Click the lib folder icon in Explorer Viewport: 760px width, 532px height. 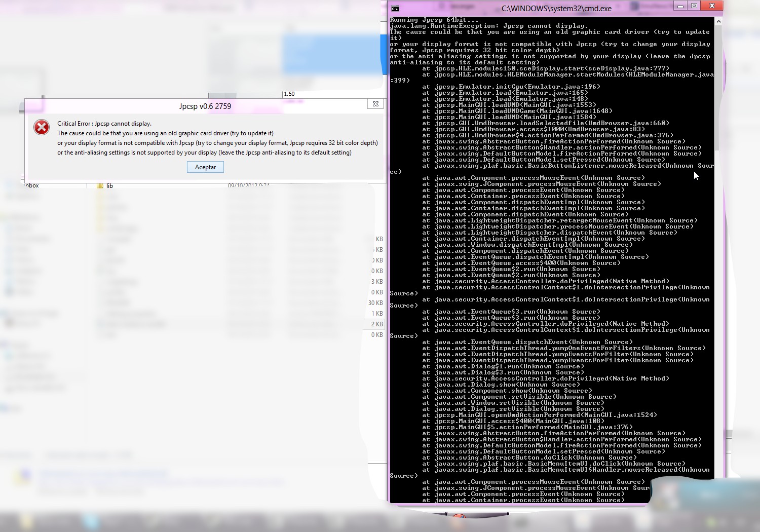coord(100,186)
